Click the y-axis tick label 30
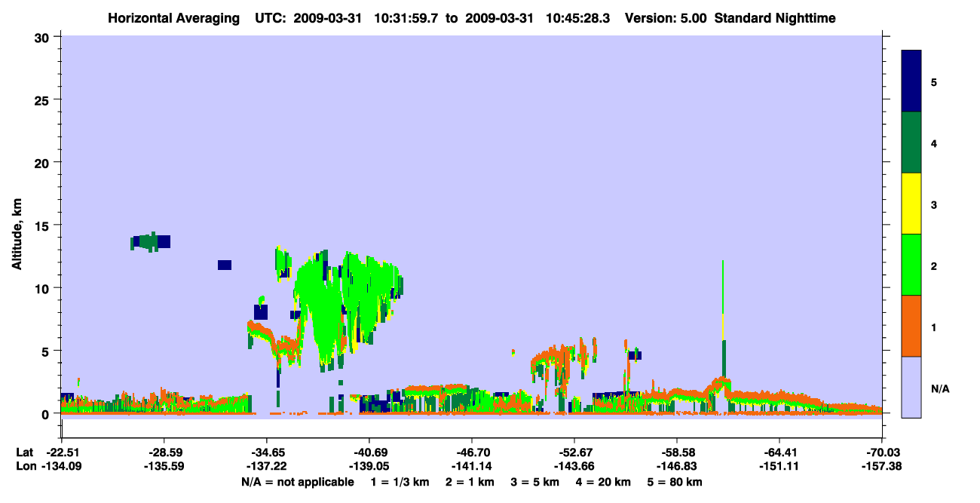 [44, 37]
